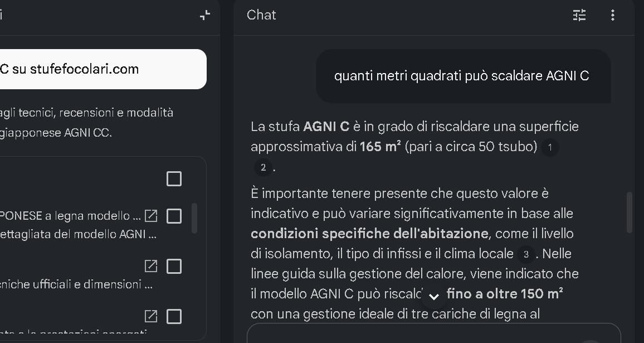This screenshot has width=644, height=343.
Task: Click the sources list scrollbar
Action: click(x=194, y=218)
